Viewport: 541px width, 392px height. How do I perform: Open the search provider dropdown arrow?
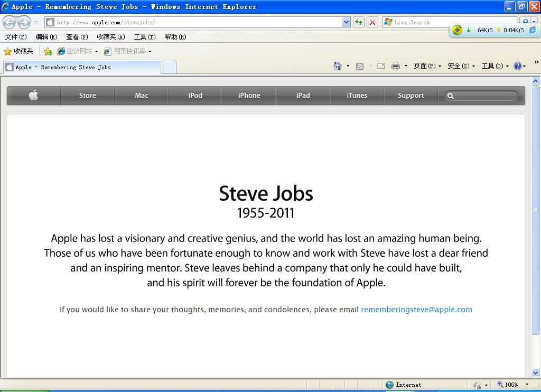tap(534, 22)
